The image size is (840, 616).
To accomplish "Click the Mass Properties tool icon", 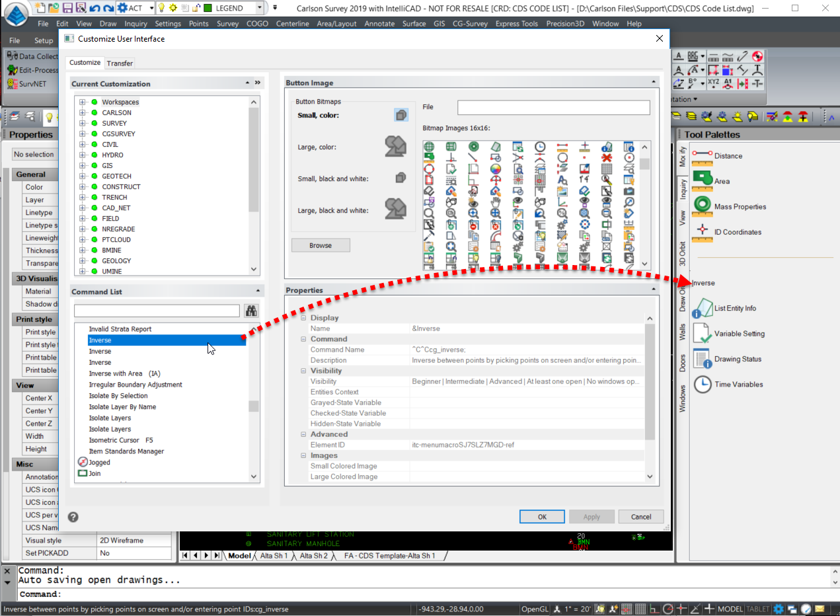I will click(702, 206).
